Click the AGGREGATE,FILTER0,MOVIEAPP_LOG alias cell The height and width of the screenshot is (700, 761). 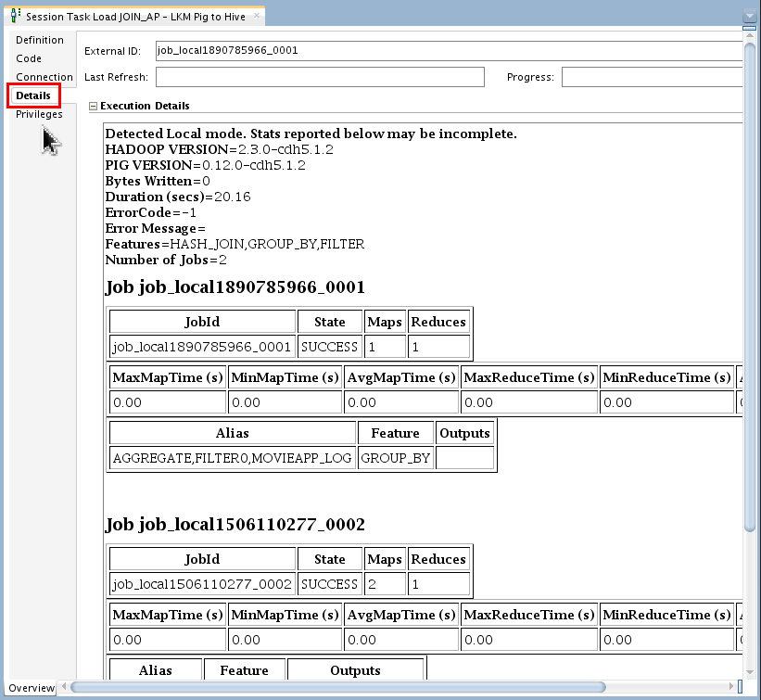coord(233,458)
